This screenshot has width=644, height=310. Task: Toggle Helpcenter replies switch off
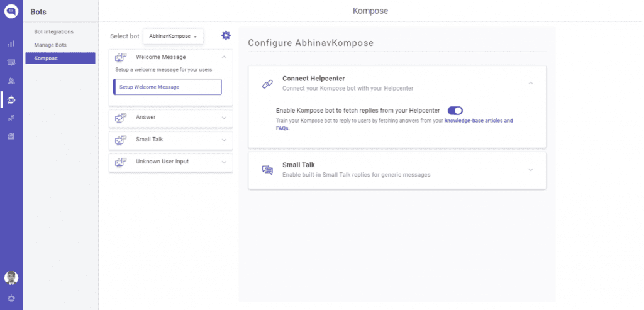tap(455, 111)
